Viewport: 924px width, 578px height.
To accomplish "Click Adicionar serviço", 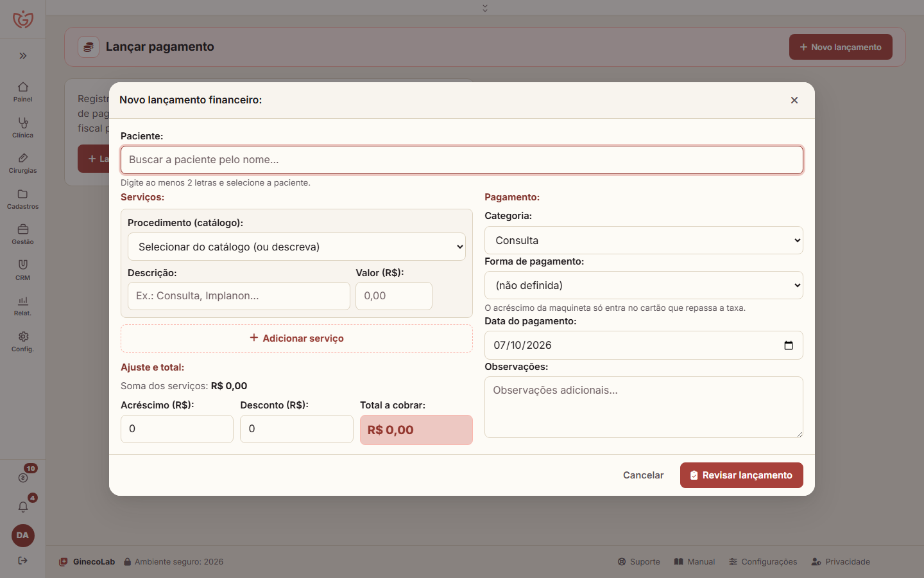I will 296,338.
